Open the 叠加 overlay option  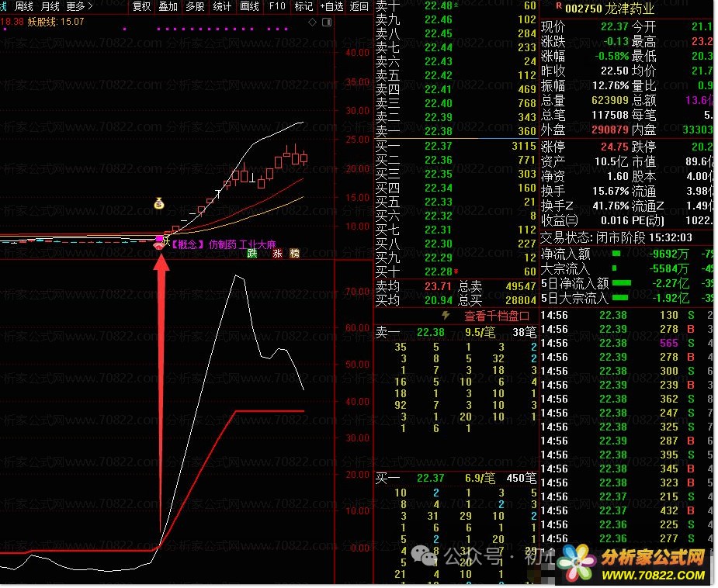pos(168,6)
